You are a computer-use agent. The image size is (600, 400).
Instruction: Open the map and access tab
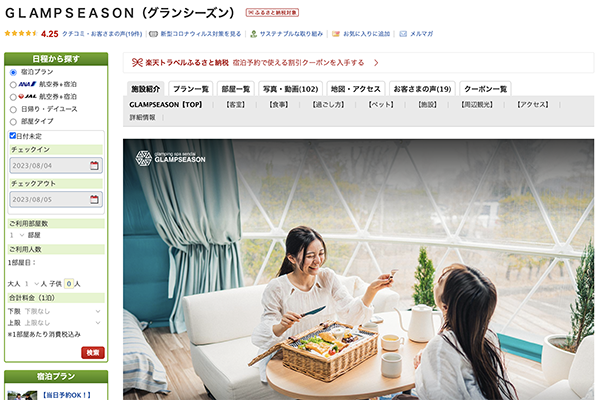[355, 89]
